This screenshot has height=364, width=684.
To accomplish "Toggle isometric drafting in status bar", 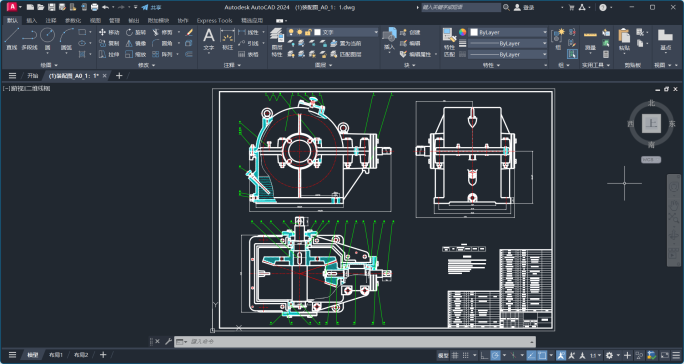I will [513, 355].
